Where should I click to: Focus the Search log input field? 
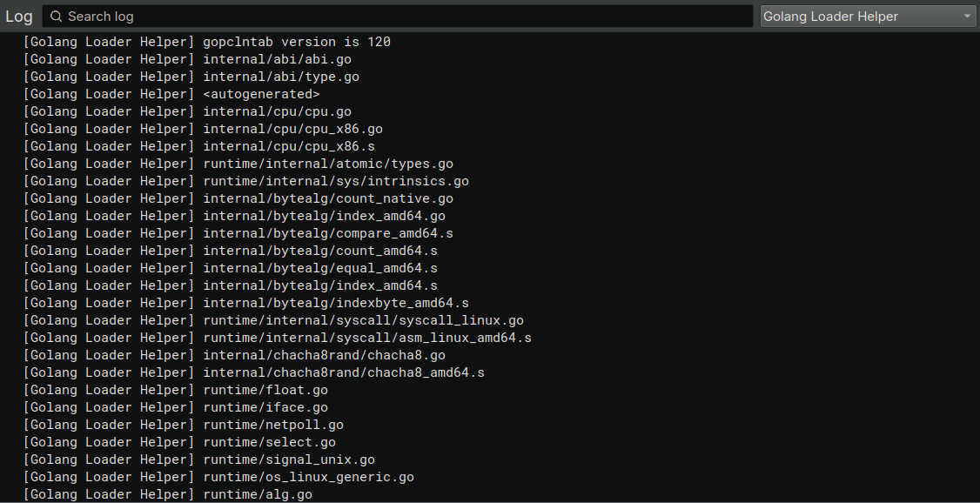point(398,17)
